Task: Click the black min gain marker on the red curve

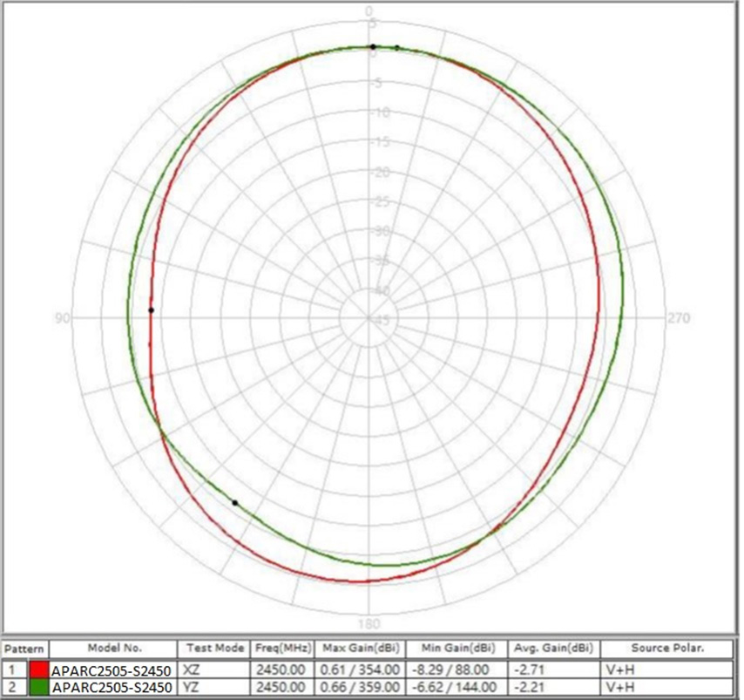Action: coord(151,310)
